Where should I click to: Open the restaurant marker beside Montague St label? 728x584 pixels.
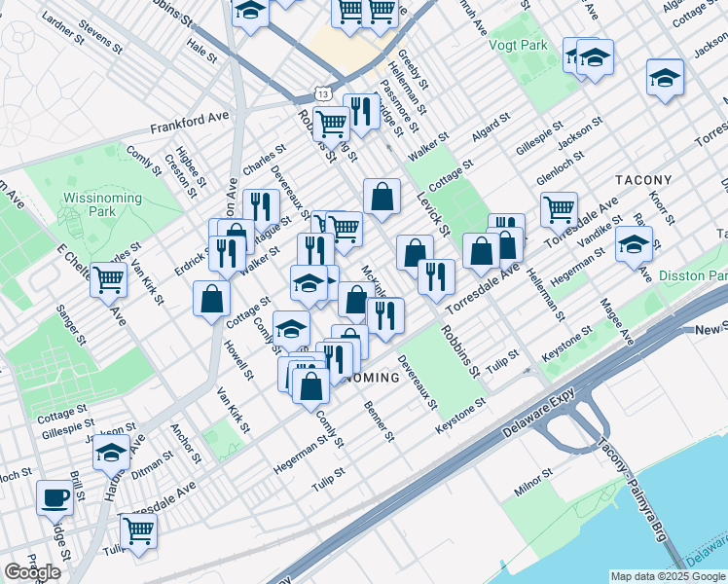tap(261, 208)
